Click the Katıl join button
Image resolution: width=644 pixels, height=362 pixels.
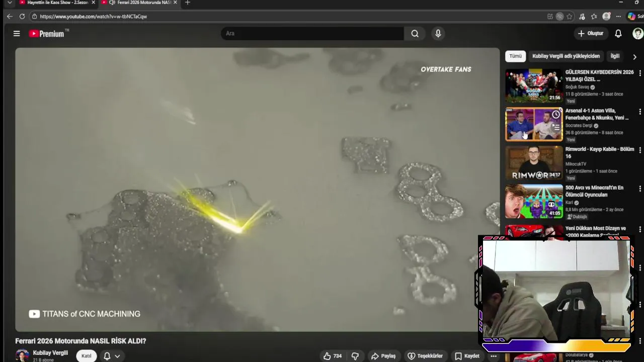(x=87, y=356)
